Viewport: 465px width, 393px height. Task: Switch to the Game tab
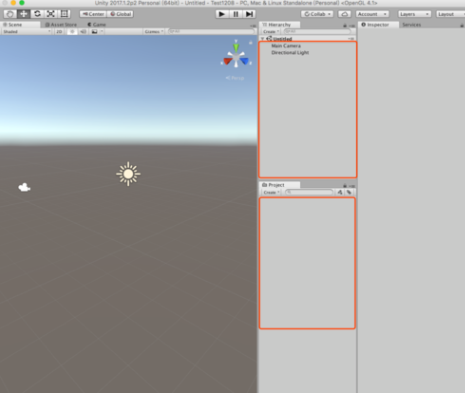click(97, 25)
